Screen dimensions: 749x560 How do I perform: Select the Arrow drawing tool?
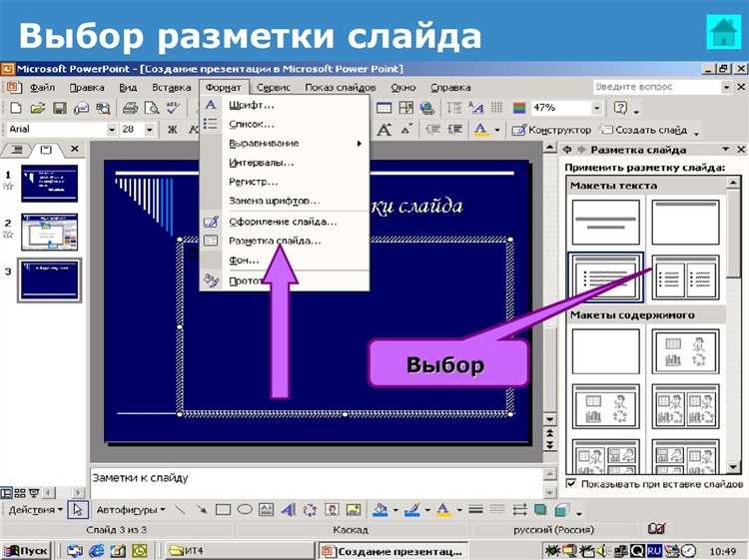pos(202,510)
